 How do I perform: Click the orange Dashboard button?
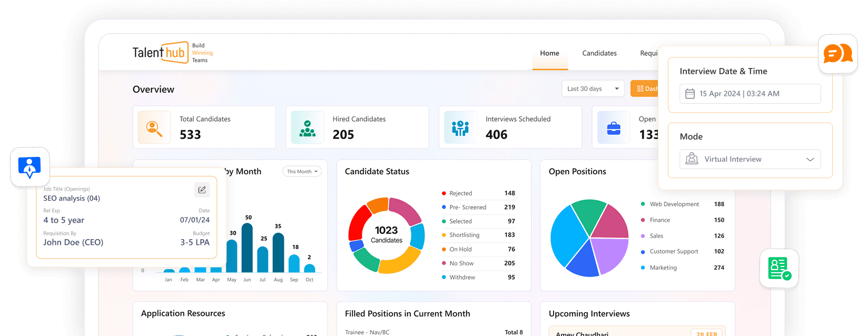point(645,88)
